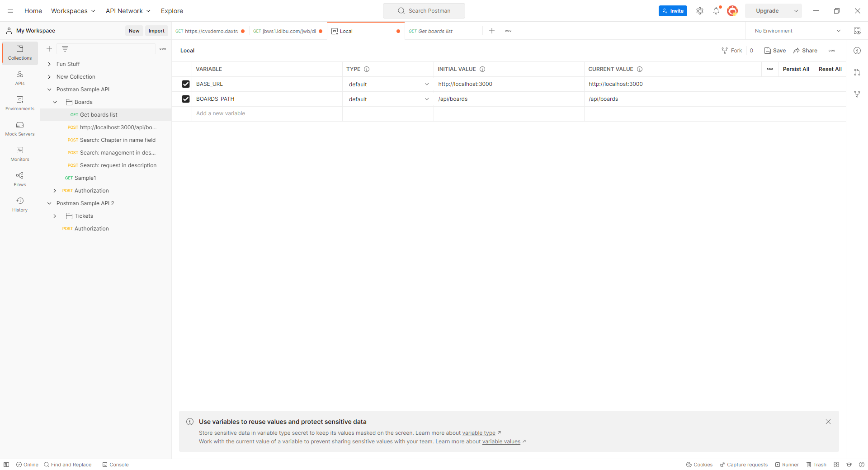
Task: Open the History panel
Action: [x=20, y=205]
